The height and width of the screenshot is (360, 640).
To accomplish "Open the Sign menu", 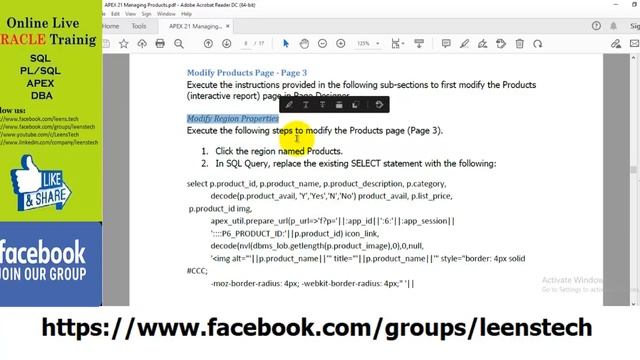I will coord(147,14).
